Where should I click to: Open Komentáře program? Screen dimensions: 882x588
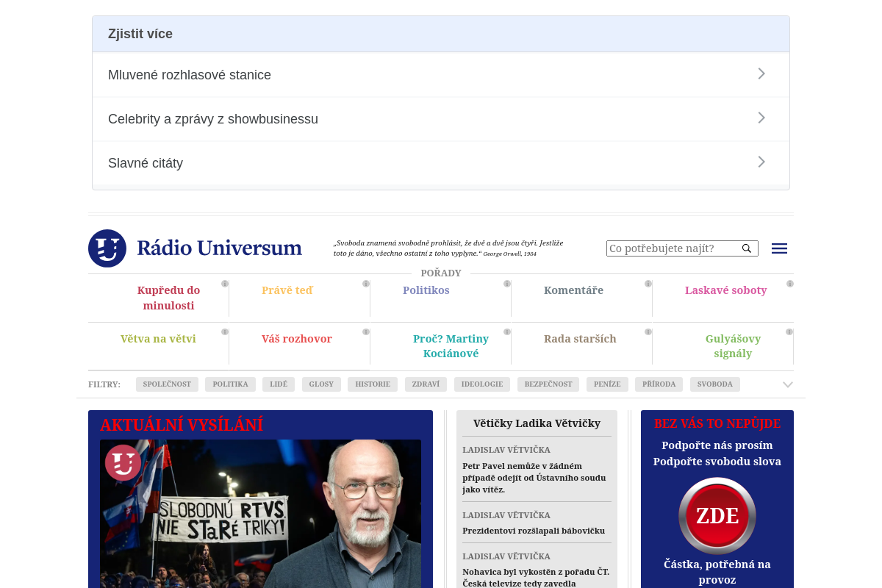click(573, 290)
